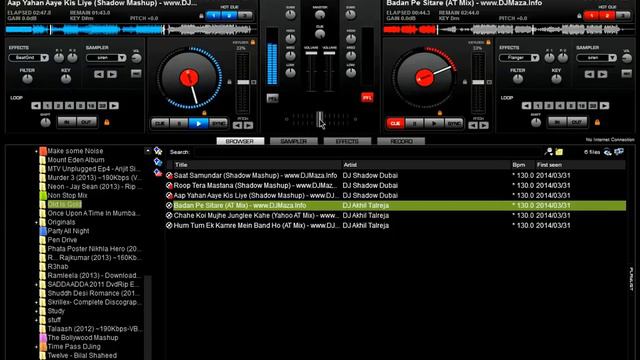Click left deck sampler REC button
Viewport: 640px width, 360px height.
(136, 73)
